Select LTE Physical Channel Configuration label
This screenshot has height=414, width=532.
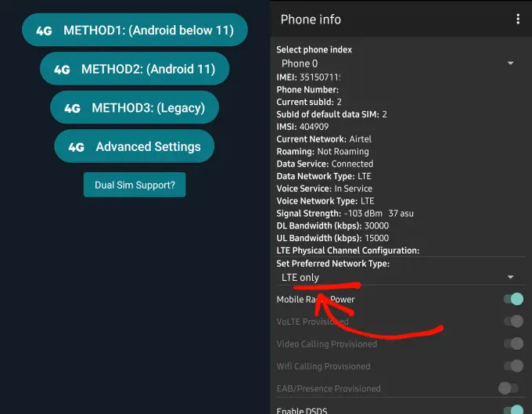(x=348, y=250)
